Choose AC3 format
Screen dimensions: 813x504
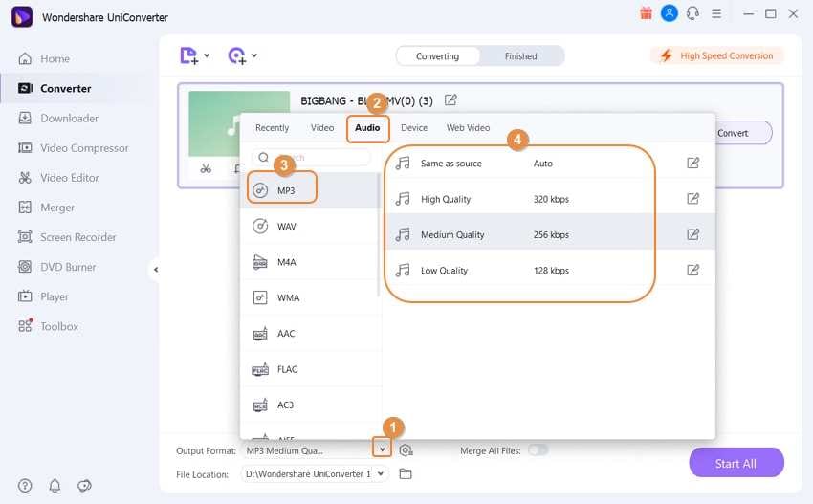point(310,405)
